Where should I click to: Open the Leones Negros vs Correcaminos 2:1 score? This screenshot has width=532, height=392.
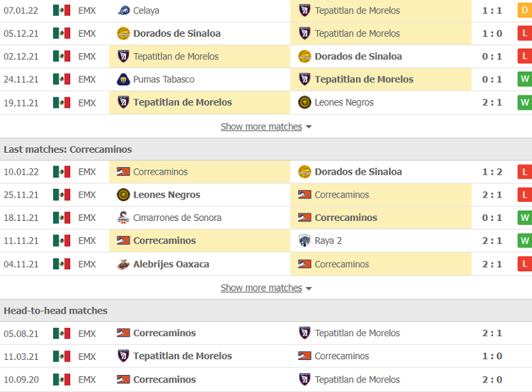pyautogui.click(x=492, y=195)
